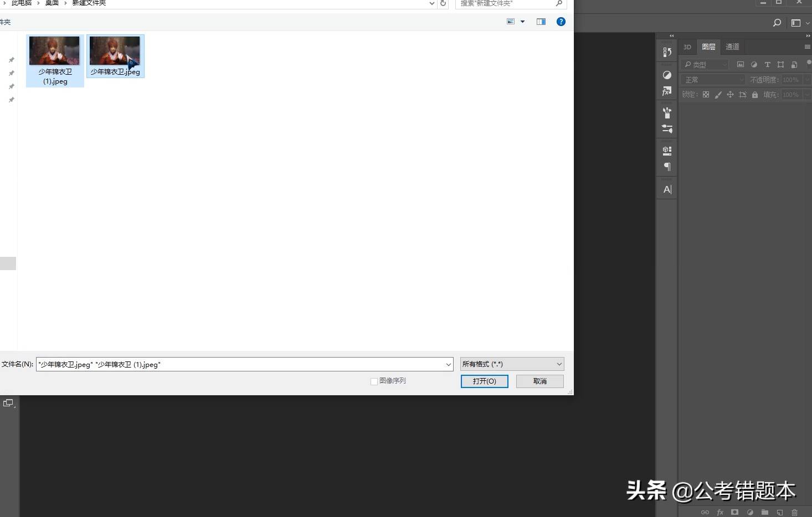Enable the 图像序列 checkbox
This screenshot has width=812, height=517.
tap(374, 381)
